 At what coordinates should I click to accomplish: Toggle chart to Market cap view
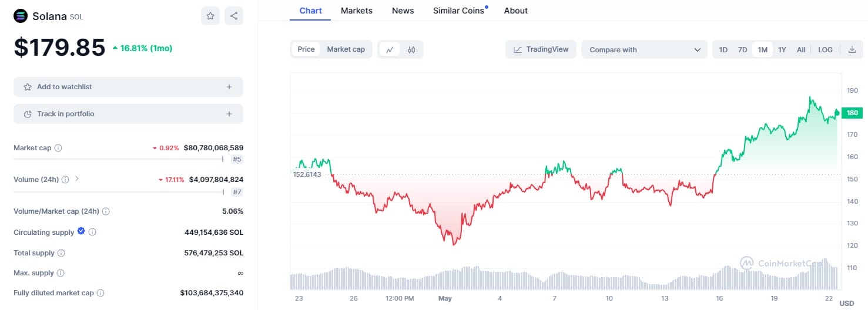[x=346, y=49]
